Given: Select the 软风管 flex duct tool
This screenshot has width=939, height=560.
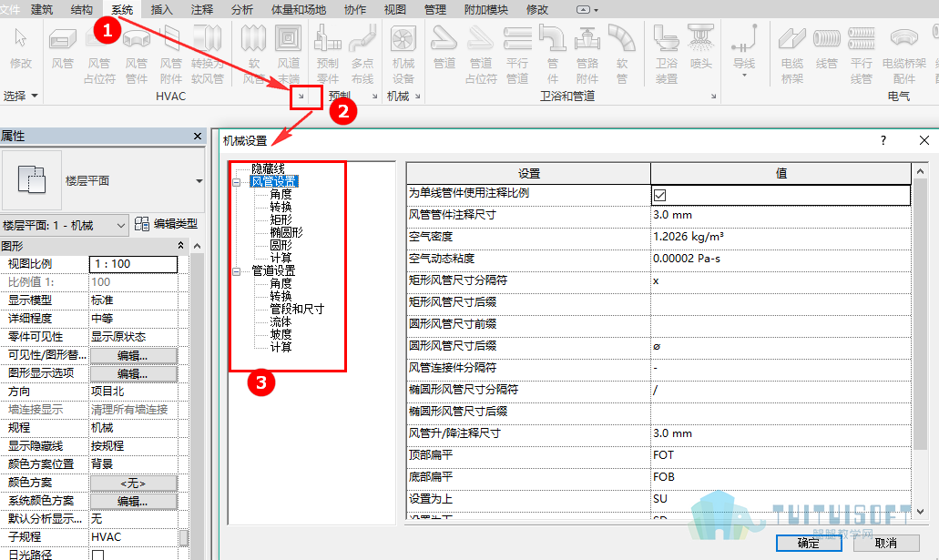Looking at the screenshot, I should coord(253,56).
